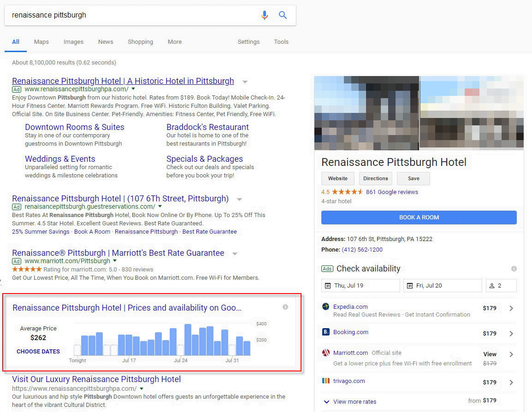This screenshot has width=532, height=412.
Task: Open the 861 Google reviews link
Action: [392, 192]
